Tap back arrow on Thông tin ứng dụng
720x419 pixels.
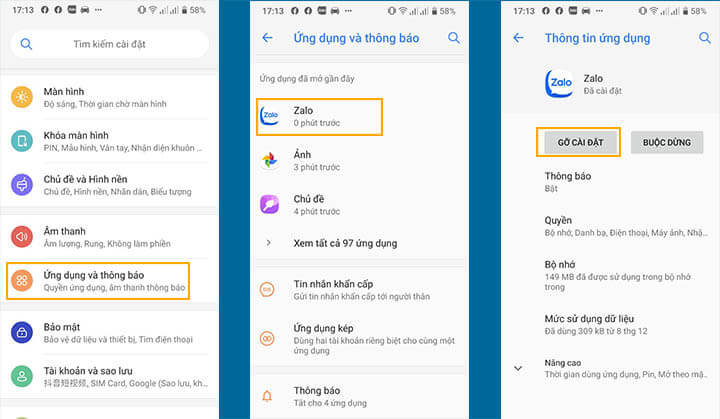518,38
